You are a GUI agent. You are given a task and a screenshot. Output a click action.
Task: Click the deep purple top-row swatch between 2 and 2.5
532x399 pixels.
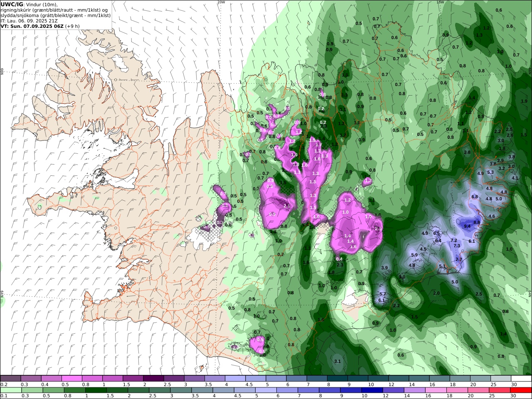153,379
